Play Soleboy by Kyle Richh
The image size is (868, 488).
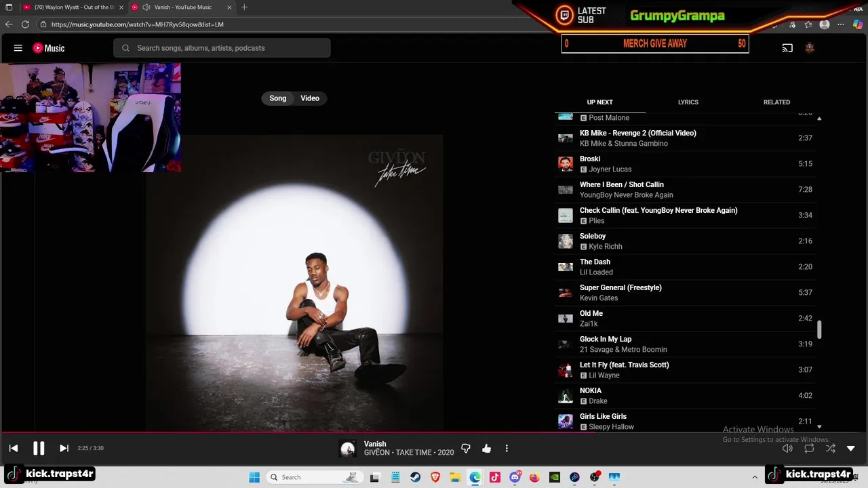tap(685, 241)
